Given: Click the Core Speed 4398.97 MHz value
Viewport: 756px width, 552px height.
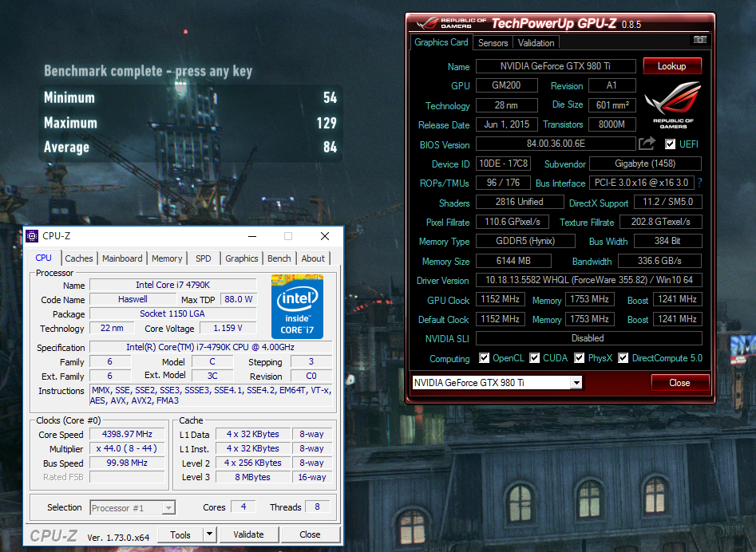Looking at the screenshot, I should (127, 434).
